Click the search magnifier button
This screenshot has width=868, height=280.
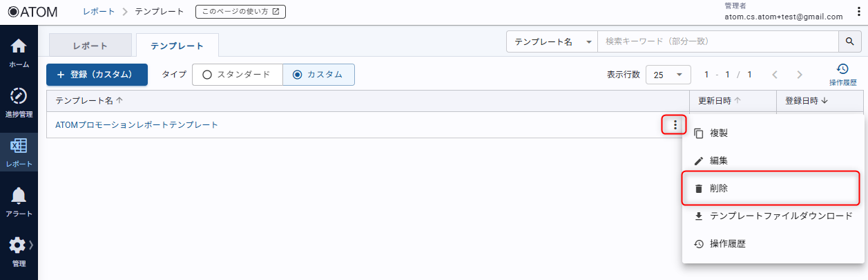click(849, 42)
